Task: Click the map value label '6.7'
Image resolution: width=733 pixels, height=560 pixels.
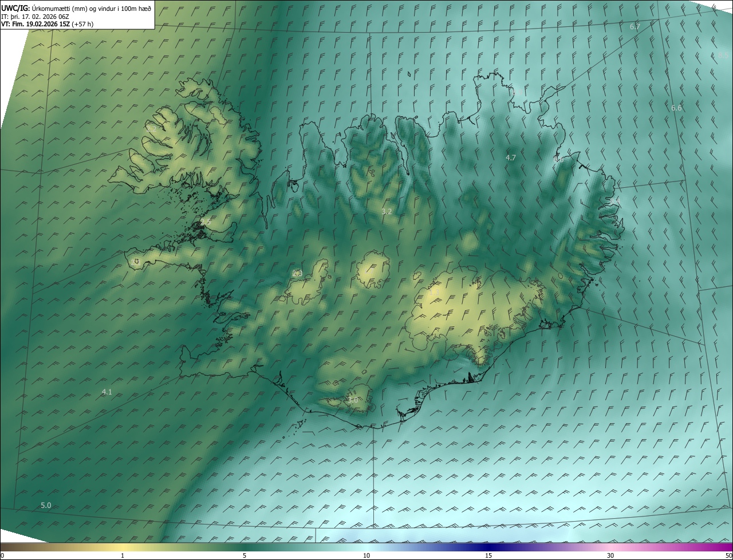Action: (x=635, y=27)
